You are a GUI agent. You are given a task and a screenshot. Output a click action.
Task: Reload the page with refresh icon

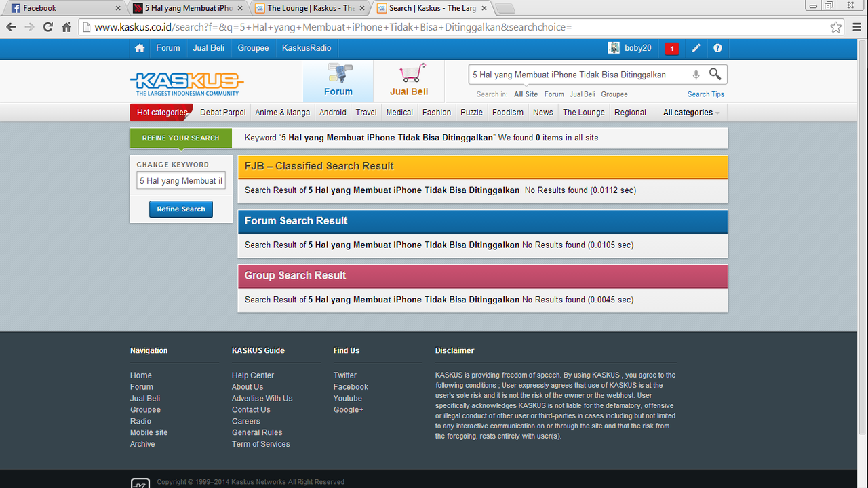coord(47,27)
